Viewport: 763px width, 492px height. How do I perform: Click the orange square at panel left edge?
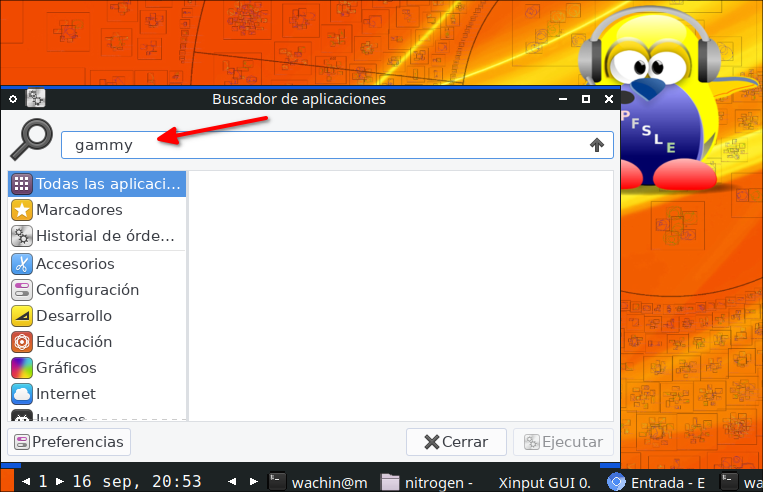tap(7, 480)
